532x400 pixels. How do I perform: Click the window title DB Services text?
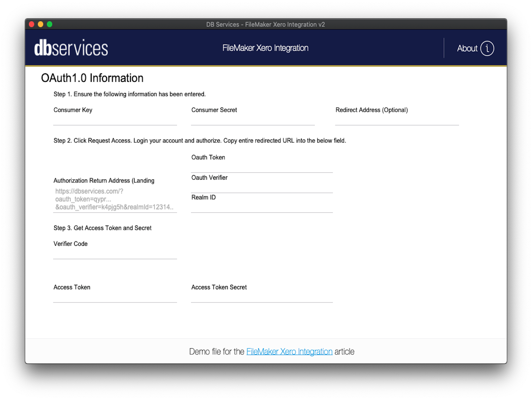point(265,24)
